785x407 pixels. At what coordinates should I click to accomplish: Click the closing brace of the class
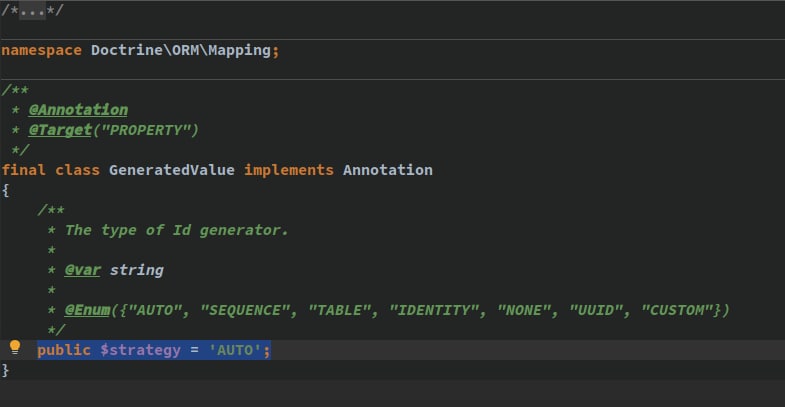pyautogui.click(x=5, y=370)
